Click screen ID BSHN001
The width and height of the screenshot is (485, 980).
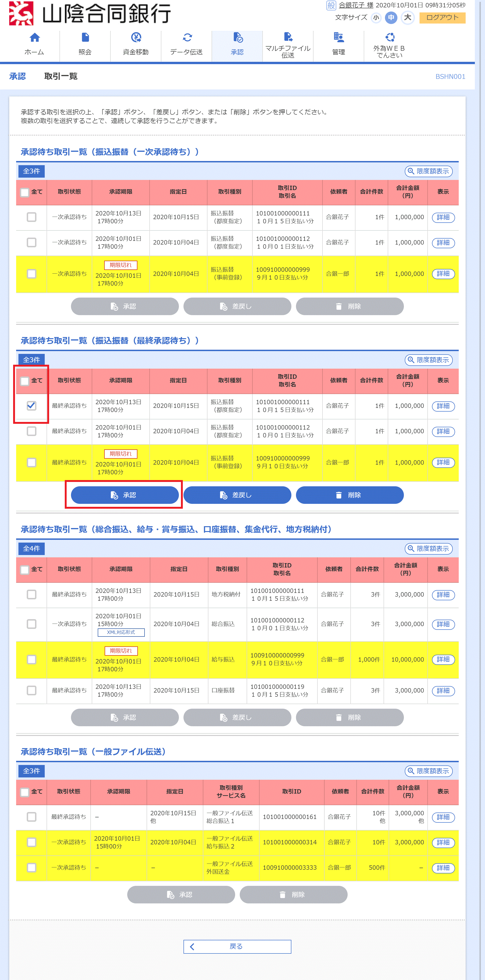coord(450,76)
